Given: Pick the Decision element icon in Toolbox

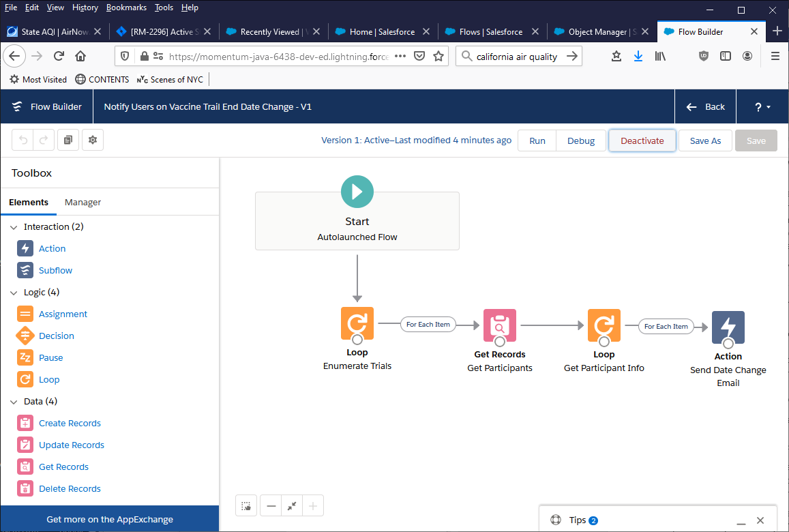Looking at the screenshot, I should 25,336.
